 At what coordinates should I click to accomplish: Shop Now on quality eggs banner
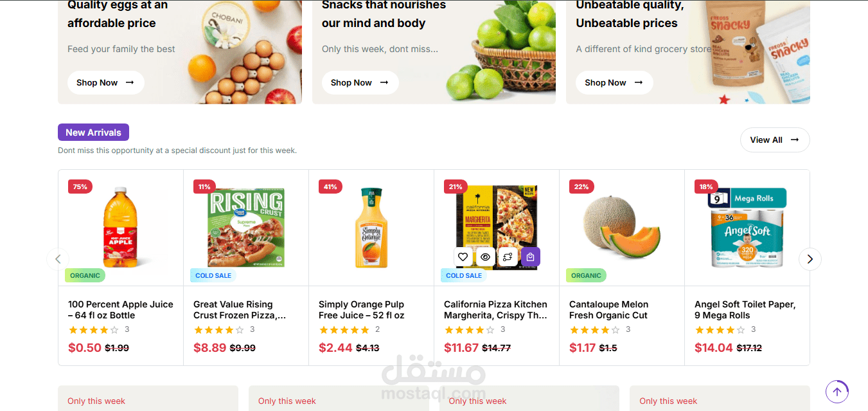tap(106, 82)
